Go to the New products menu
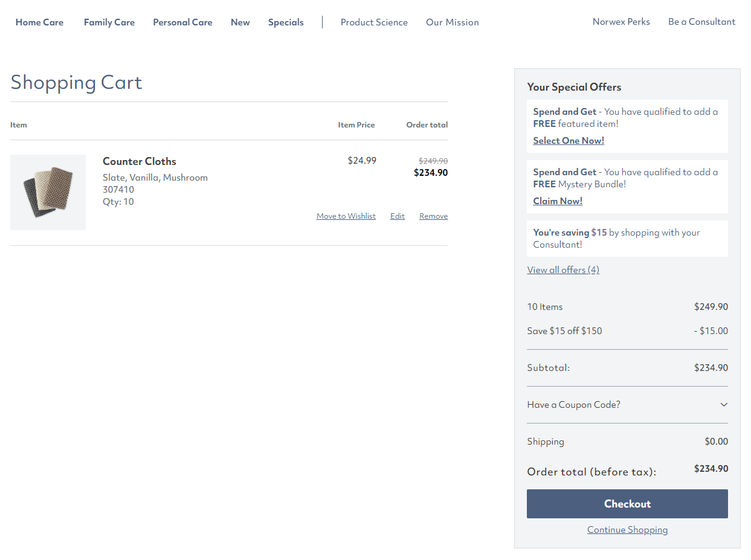Image resolution: width=751 pixels, height=560 pixels. 240,22
